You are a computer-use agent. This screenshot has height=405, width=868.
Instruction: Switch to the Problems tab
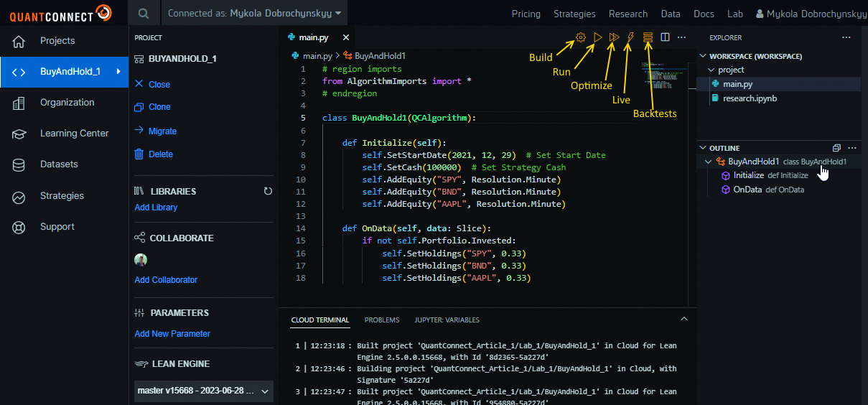pyautogui.click(x=382, y=320)
